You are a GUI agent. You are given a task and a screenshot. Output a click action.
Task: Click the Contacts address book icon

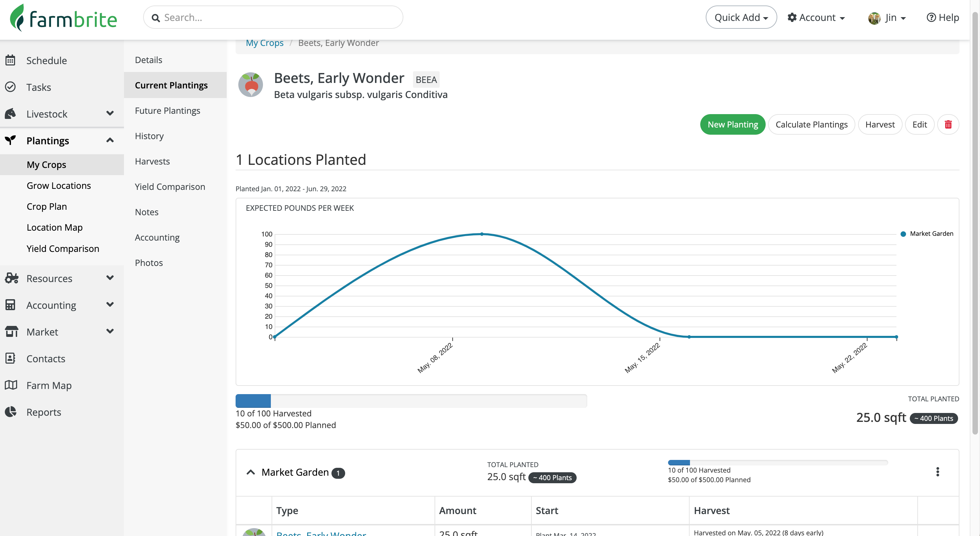click(x=10, y=358)
